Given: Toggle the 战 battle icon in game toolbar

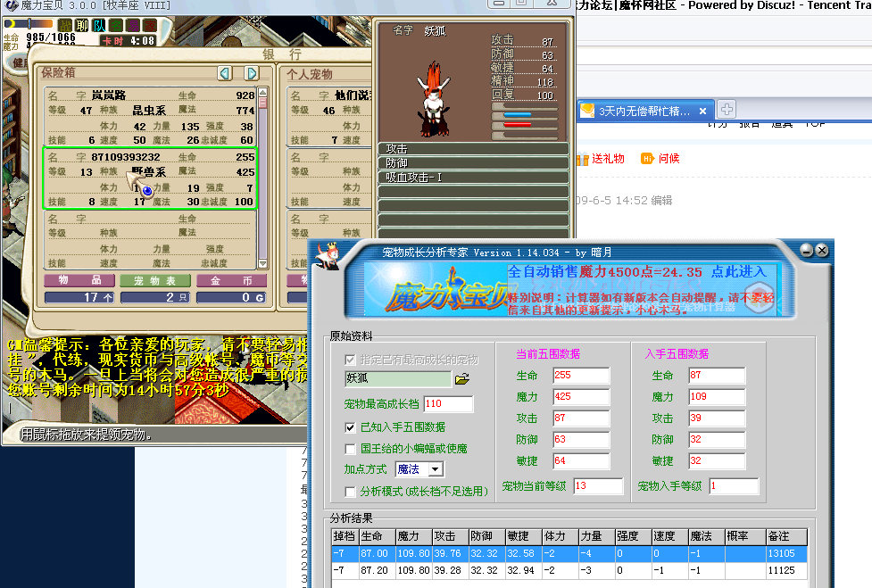Looking at the screenshot, I should pos(65,26).
